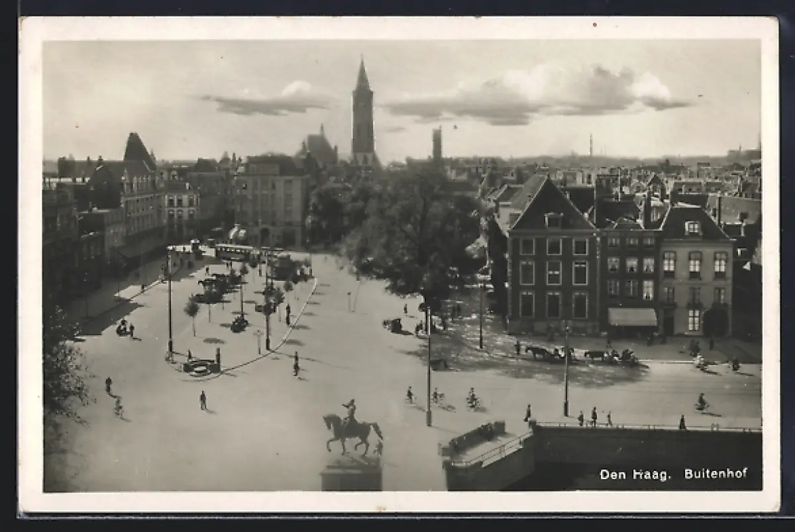Select the tram at the square's far end
Image resolution: width=795 pixels, height=532 pixels.
(234, 252)
